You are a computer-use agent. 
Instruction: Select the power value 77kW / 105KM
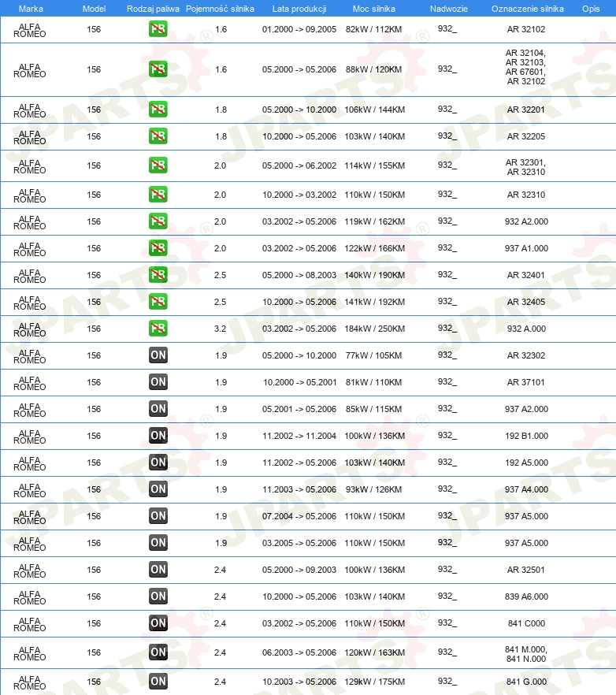pyautogui.click(x=373, y=355)
